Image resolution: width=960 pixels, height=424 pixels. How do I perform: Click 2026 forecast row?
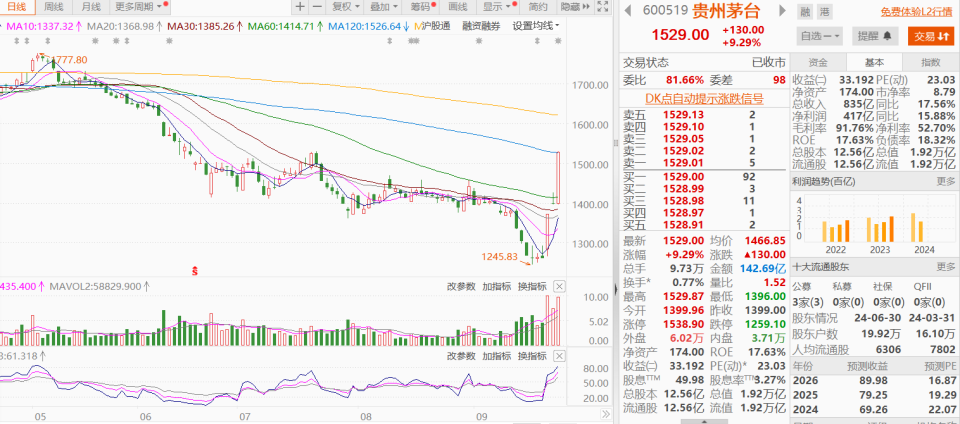pyautogui.click(x=873, y=381)
